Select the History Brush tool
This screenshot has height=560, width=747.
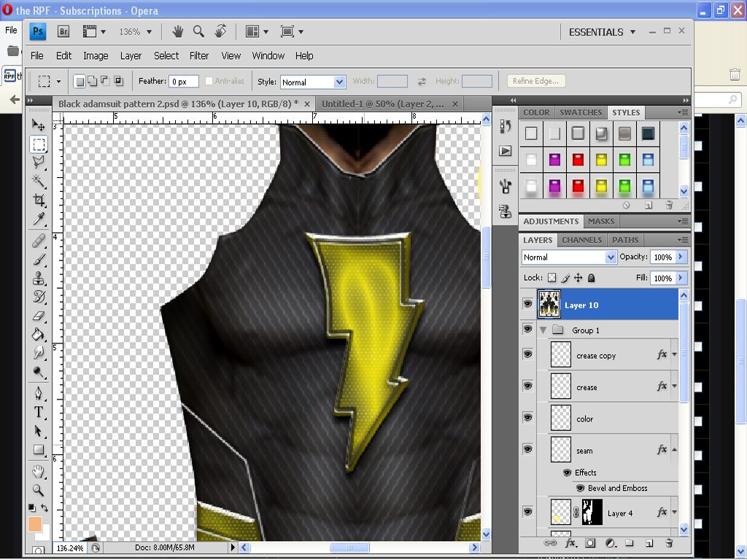click(x=38, y=297)
